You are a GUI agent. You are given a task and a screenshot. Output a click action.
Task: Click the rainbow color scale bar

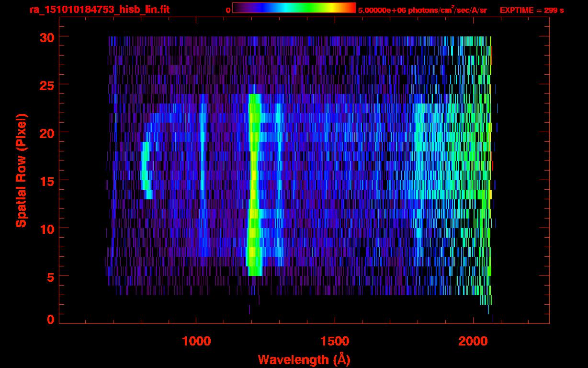tap(294, 8)
